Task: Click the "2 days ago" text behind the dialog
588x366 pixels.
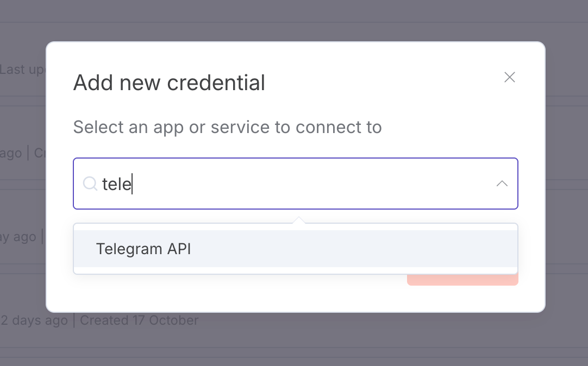Action: [x=34, y=320]
